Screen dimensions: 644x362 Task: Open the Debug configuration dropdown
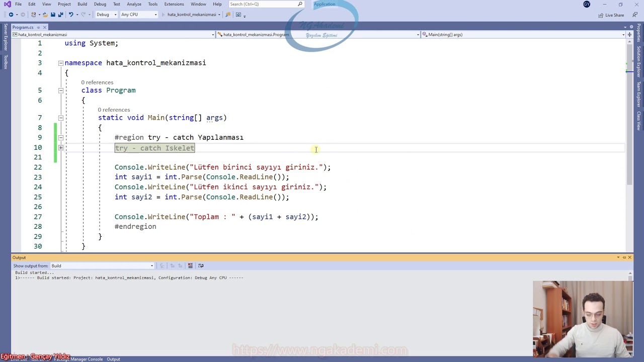pyautogui.click(x=107, y=15)
